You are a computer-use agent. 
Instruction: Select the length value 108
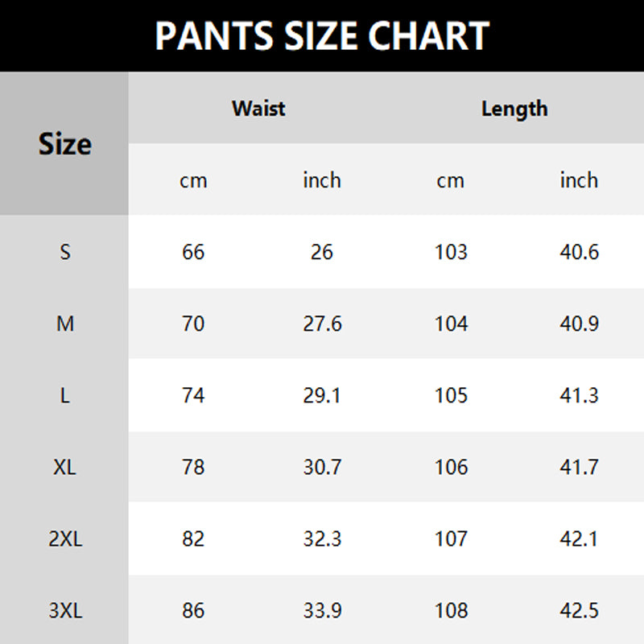[451, 610]
